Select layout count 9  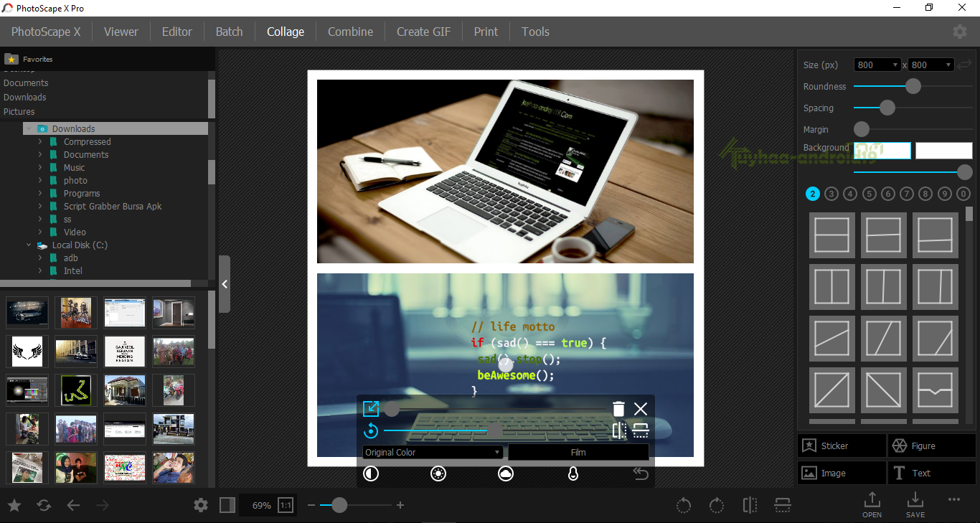click(945, 194)
